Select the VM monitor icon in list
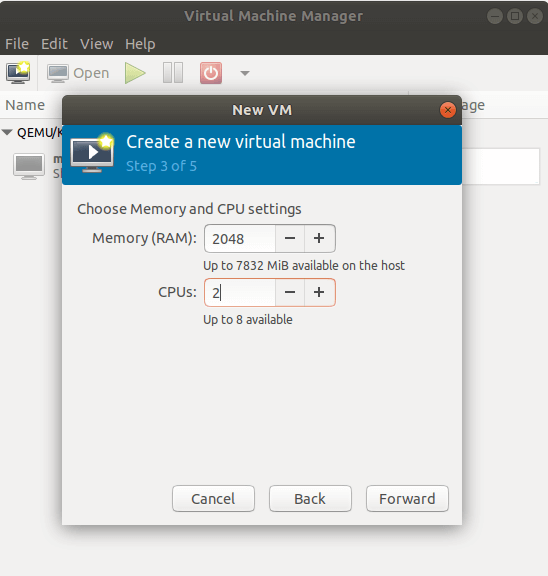This screenshot has height=576, width=548. (x=29, y=166)
